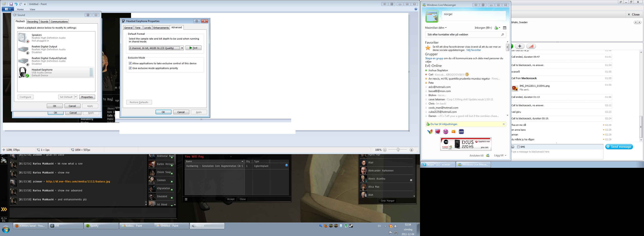This screenshot has height=236, width=644.
Task: Uncheck allow applications exclusive control checkbox
Action: pyautogui.click(x=130, y=63)
